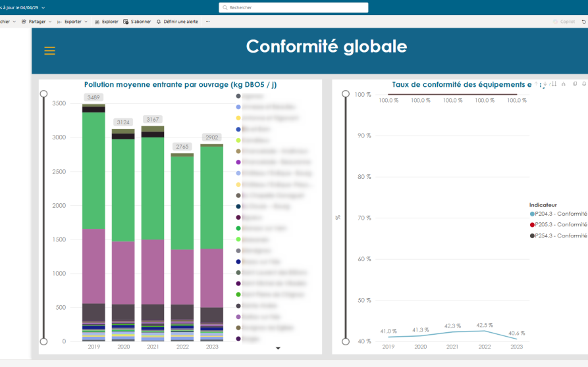Viewport: 588px width, 367px height.
Task: Click the purple segment of the 2023 bar
Action: (212, 278)
